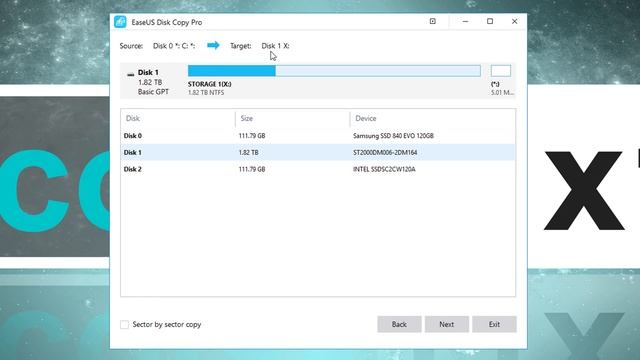The width and height of the screenshot is (640, 360).
Task: Click the 'Basic GPT' disk type label
Action: 153,92
